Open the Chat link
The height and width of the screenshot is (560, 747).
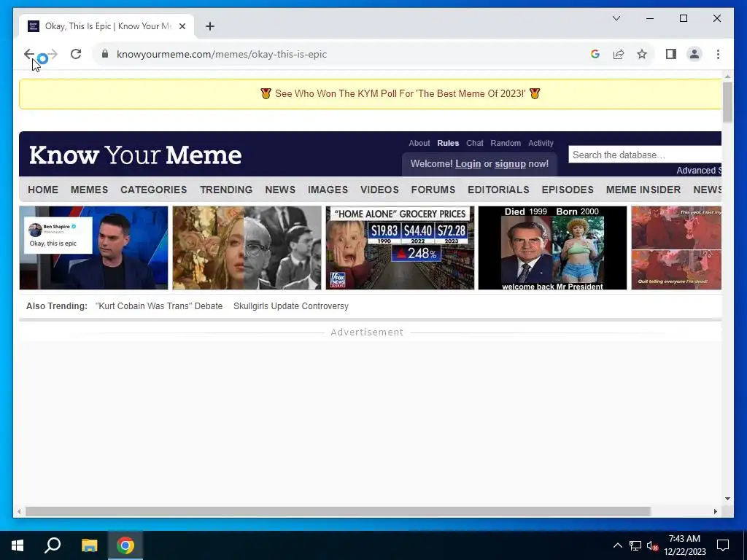click(474, 143)
